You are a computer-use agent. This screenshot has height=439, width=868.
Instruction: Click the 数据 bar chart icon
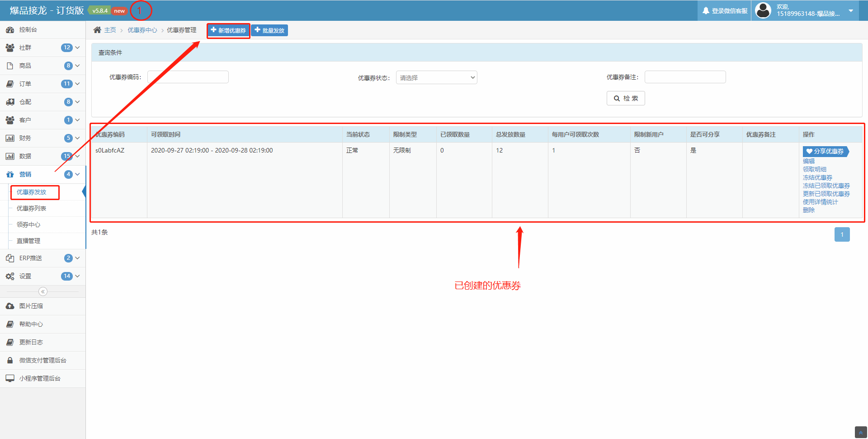tap(10, 157)
